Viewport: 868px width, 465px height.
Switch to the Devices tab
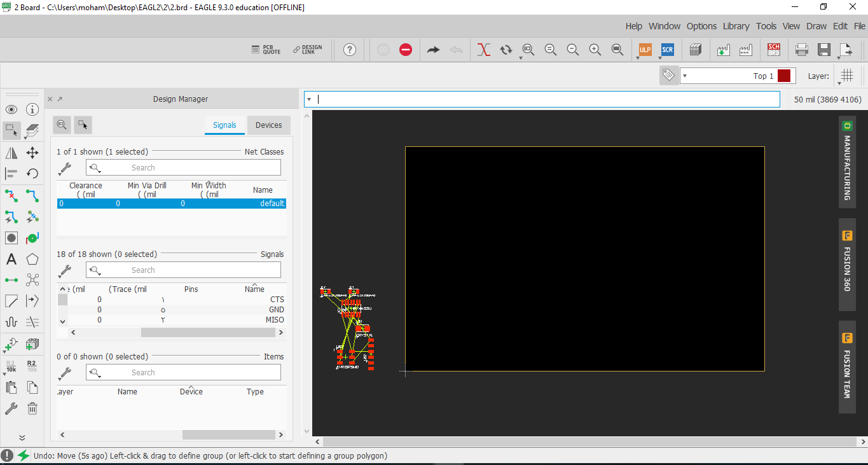(268, 125)
